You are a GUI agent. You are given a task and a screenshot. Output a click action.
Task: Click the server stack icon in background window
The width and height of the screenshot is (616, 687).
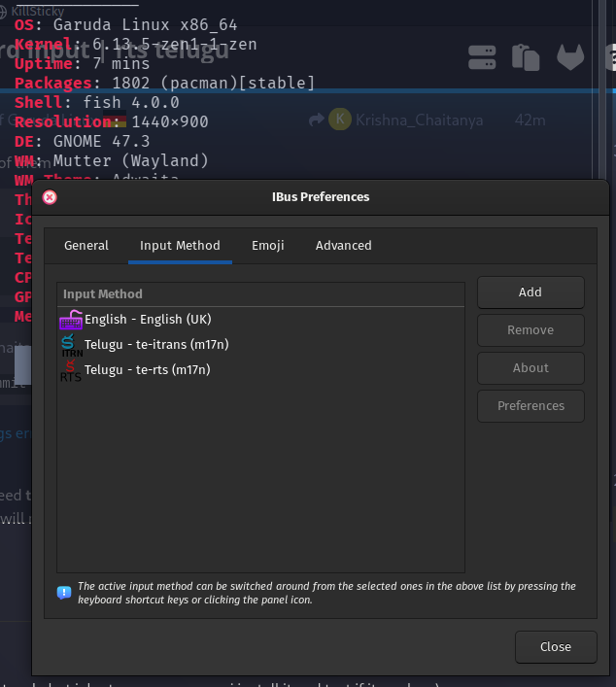point(482,57)
